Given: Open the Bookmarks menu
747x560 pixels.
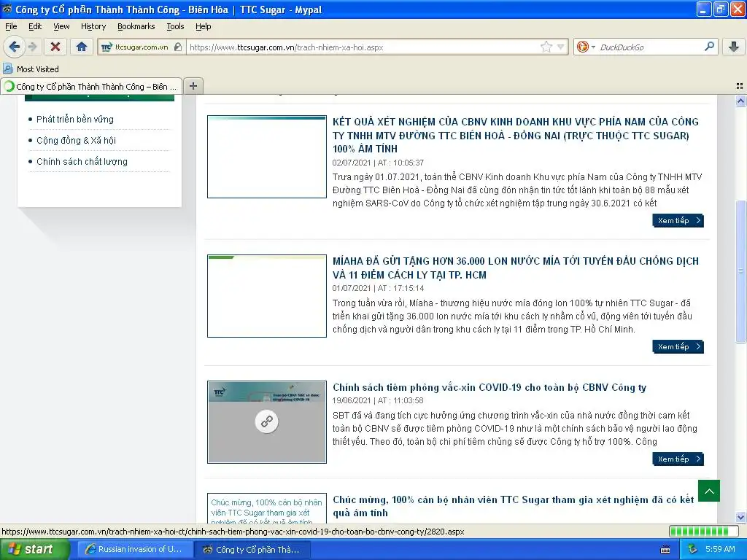Looking at the screenshot, I should click(x=136, y=26).
